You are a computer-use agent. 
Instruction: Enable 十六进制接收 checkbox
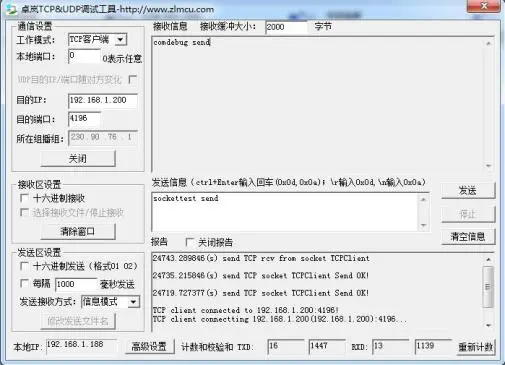pyautogui.click(x=24, y=198)
